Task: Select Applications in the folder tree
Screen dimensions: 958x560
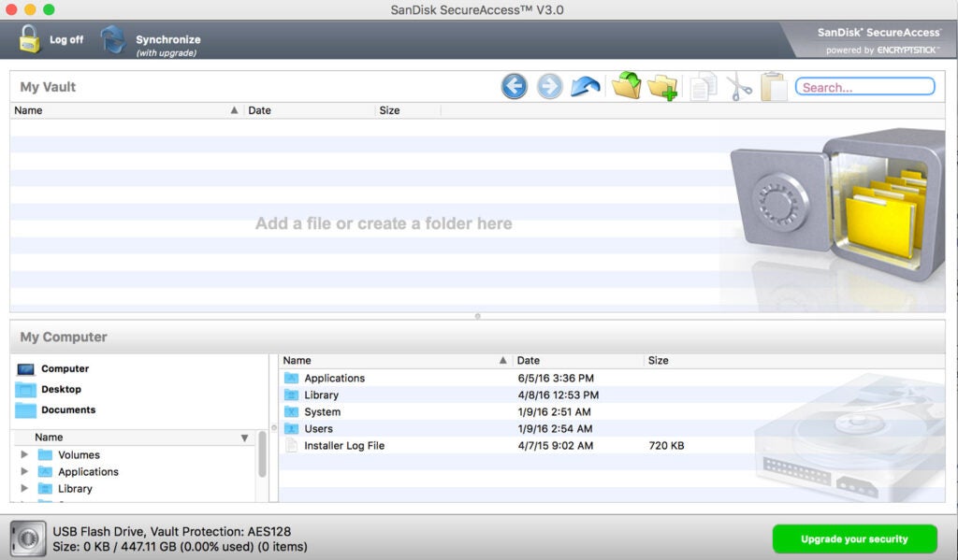Action: 88,472
